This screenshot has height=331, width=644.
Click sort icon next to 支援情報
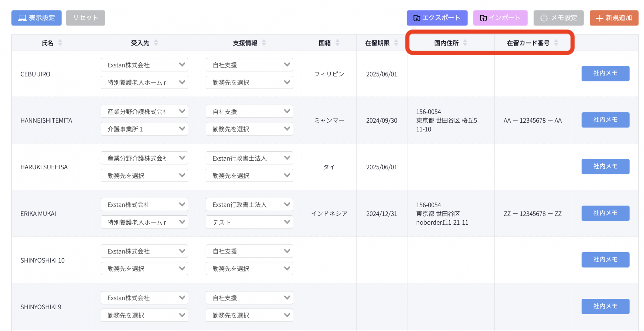tap(264, 43)
